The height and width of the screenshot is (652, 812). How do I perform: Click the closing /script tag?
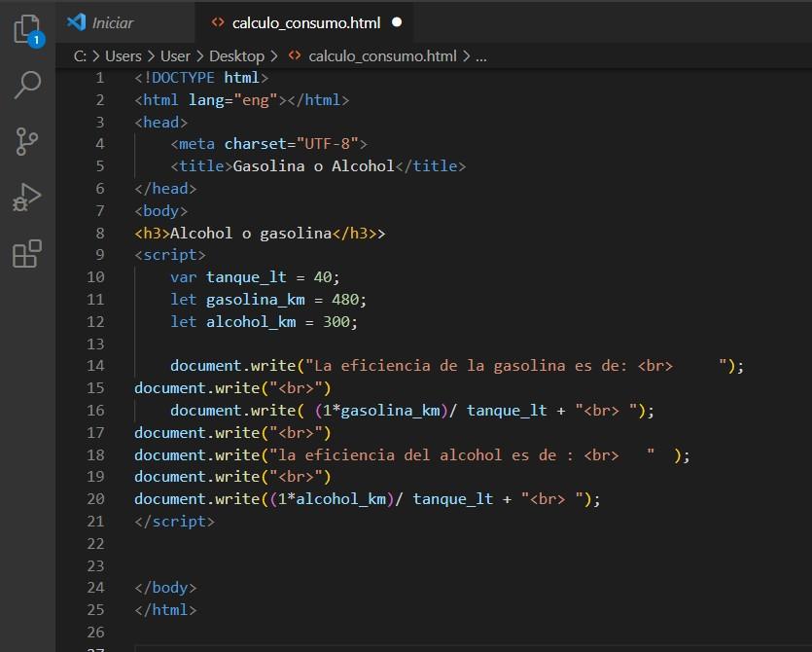(x=174, y=522)
